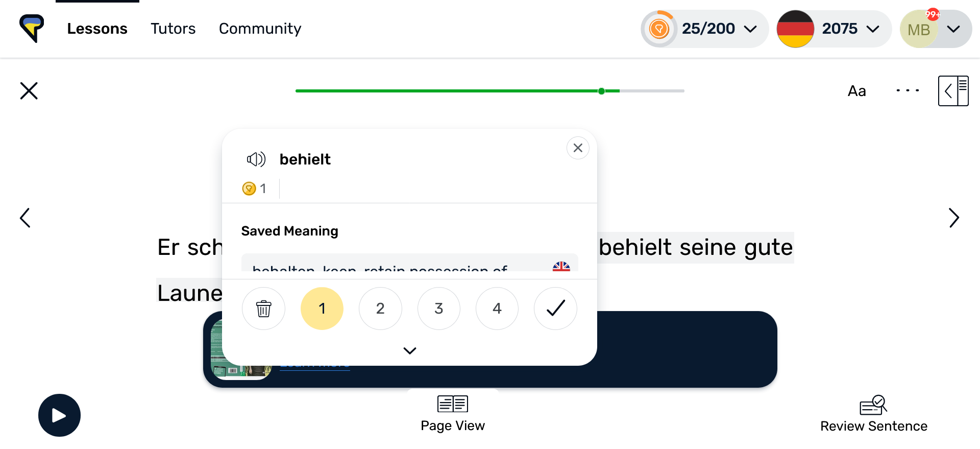Play the pronunciation audio for behielt
Screen dimensions: 980x449
tap(256, 159)
